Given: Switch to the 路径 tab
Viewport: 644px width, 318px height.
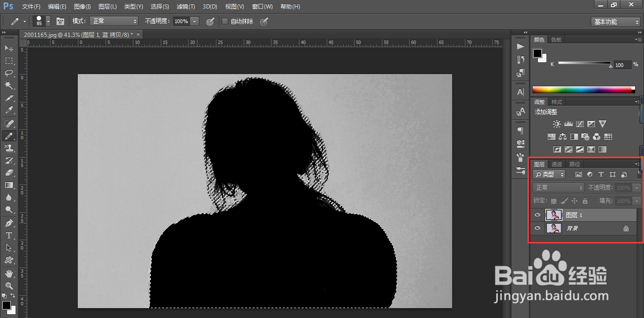Looking at the screenshot, I should tap(575, 164).
